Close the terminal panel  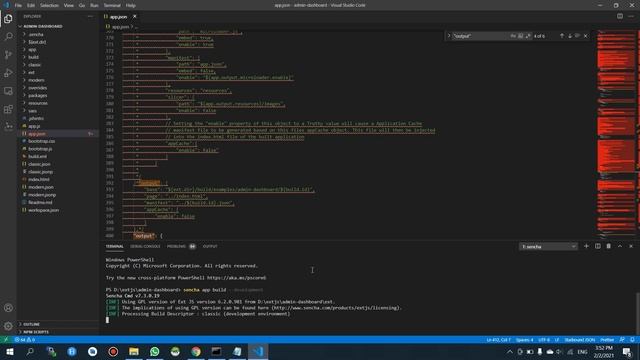[631, 246]
